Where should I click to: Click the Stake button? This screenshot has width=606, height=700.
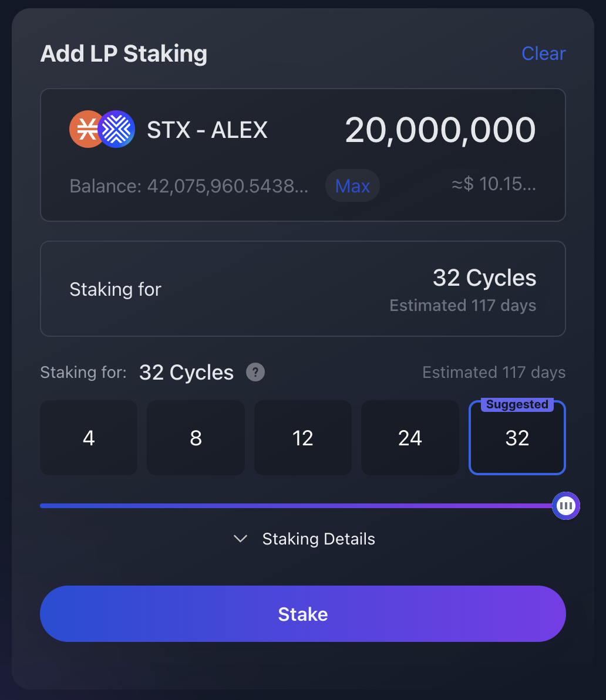303,614
